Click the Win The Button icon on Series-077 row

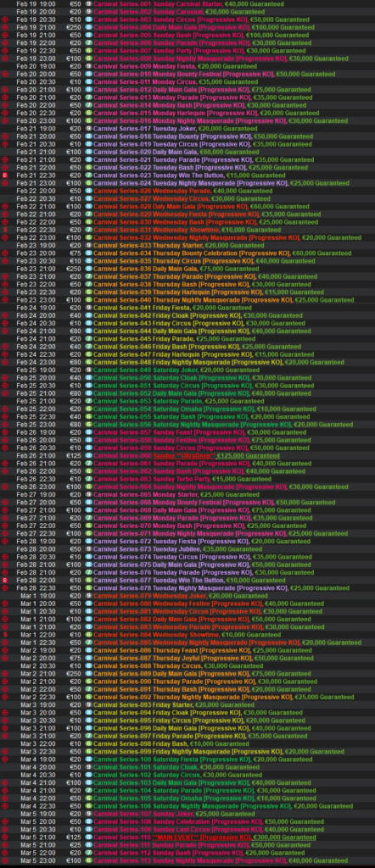click(5, 580)
